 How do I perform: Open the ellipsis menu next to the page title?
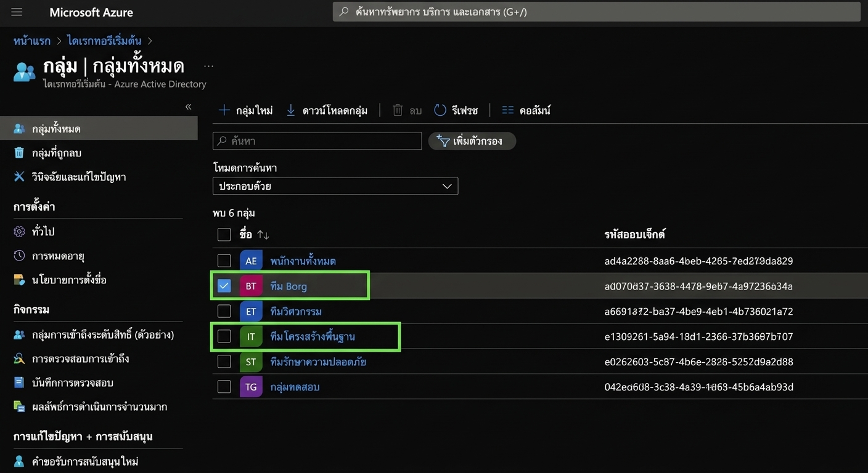coord(208,66)
